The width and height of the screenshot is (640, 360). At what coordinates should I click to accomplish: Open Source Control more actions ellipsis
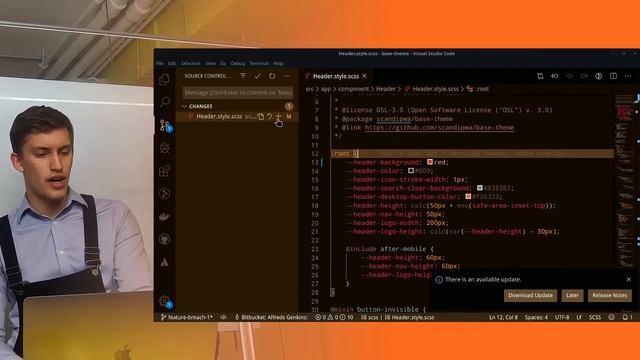[287, 76]
